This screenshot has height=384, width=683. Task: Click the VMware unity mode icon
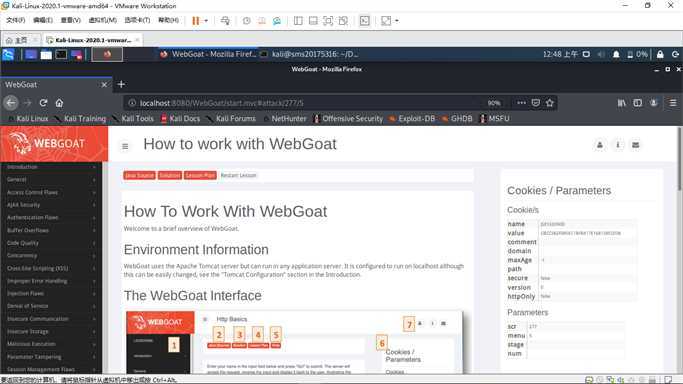343,20
